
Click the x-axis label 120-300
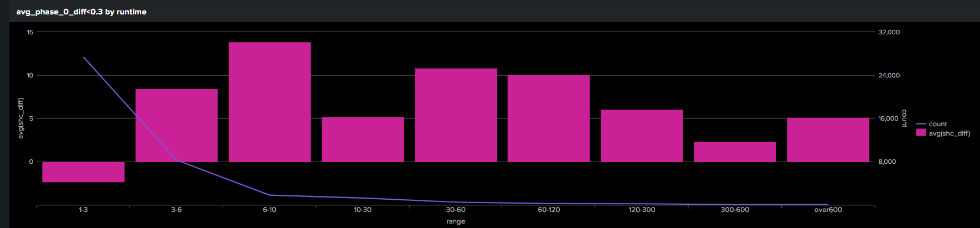(642, 210)
